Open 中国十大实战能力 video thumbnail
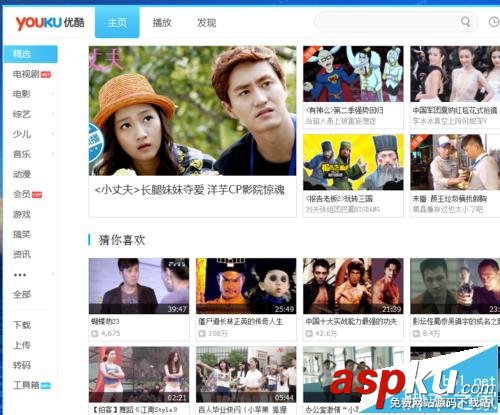 click(353, 286)
